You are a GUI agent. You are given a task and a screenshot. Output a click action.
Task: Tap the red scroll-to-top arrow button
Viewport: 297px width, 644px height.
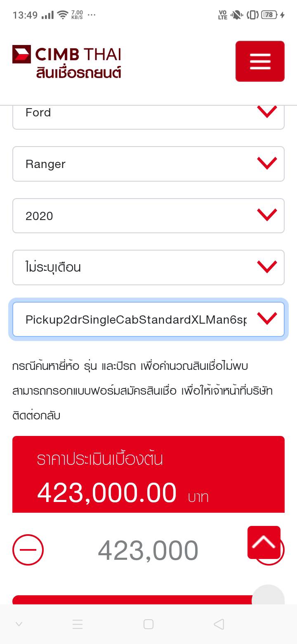pyautogui.click(x=264, y=542)
